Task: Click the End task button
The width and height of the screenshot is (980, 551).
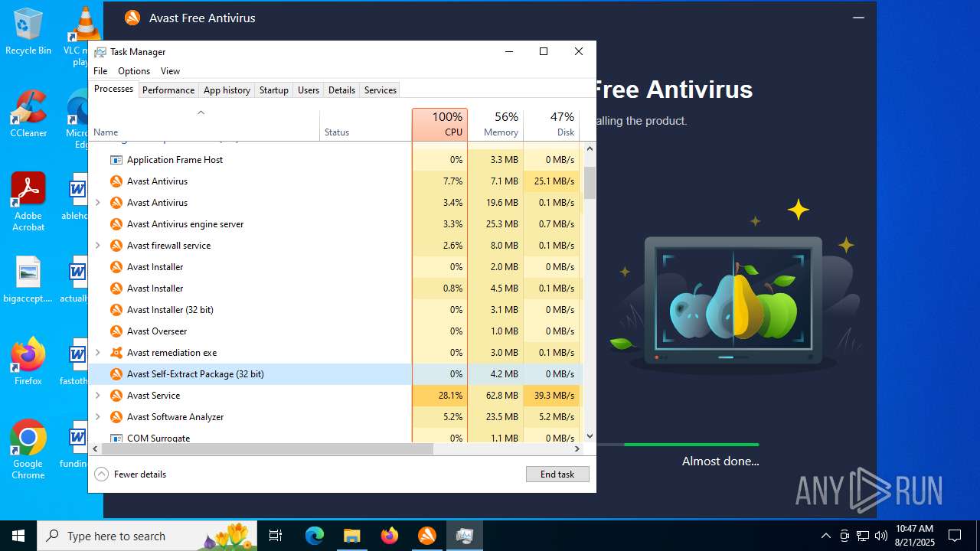Action: tap(557, 474)
